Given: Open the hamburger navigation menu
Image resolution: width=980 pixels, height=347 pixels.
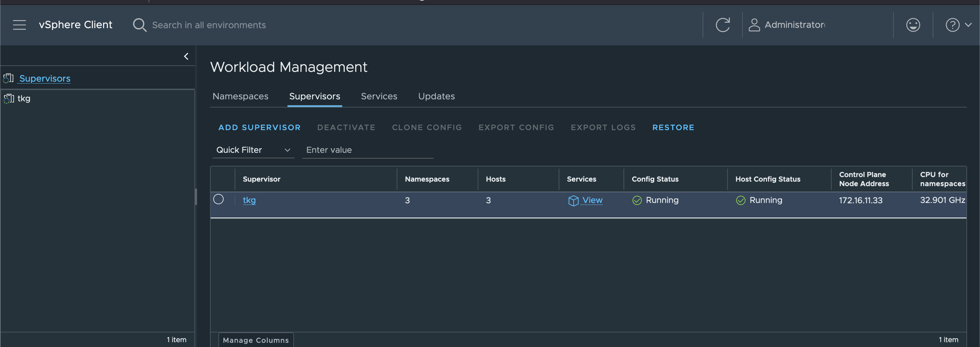Looking at the screenshot, I should pos(19,25).
